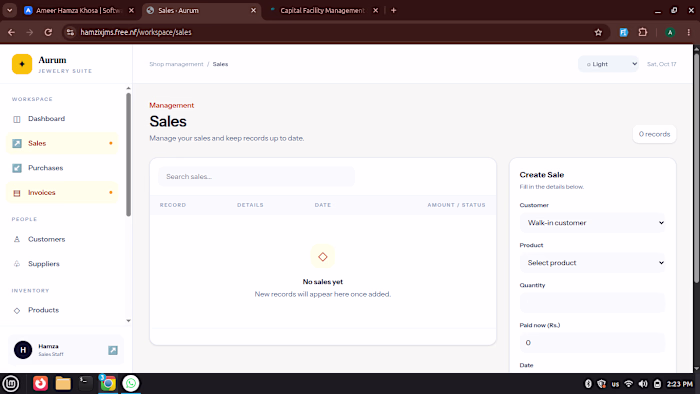Click the Dashboard grid icon
This screenshot has height=394, width=700.
[x=17, y=119]
